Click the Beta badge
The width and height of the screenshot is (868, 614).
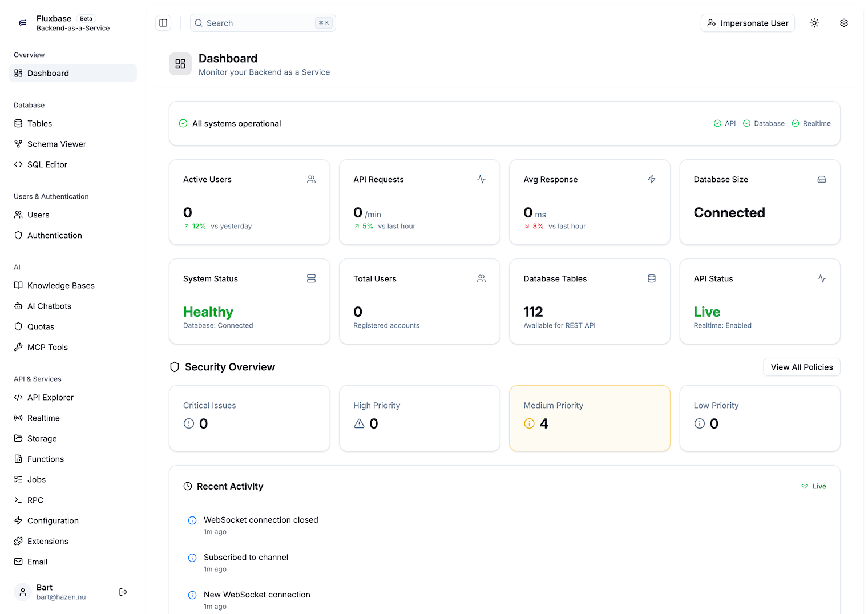coord(86,18)
